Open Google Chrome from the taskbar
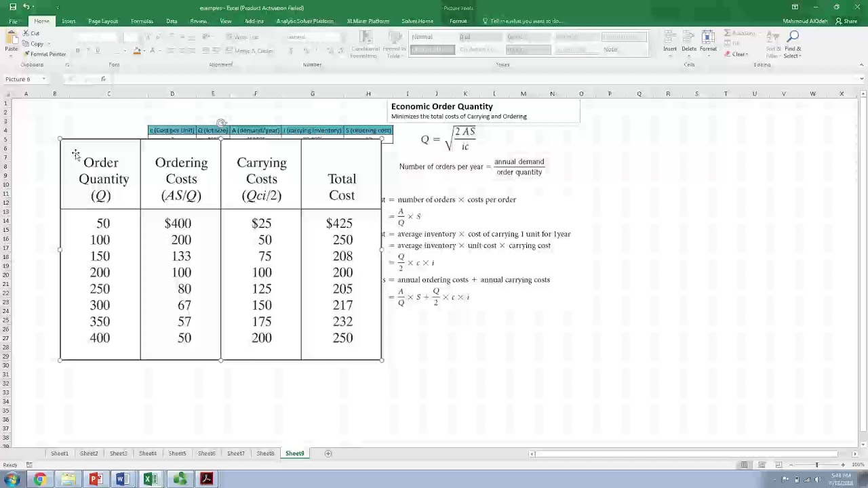The height and width of the screenshot is (488, 868). click(40, 480)
